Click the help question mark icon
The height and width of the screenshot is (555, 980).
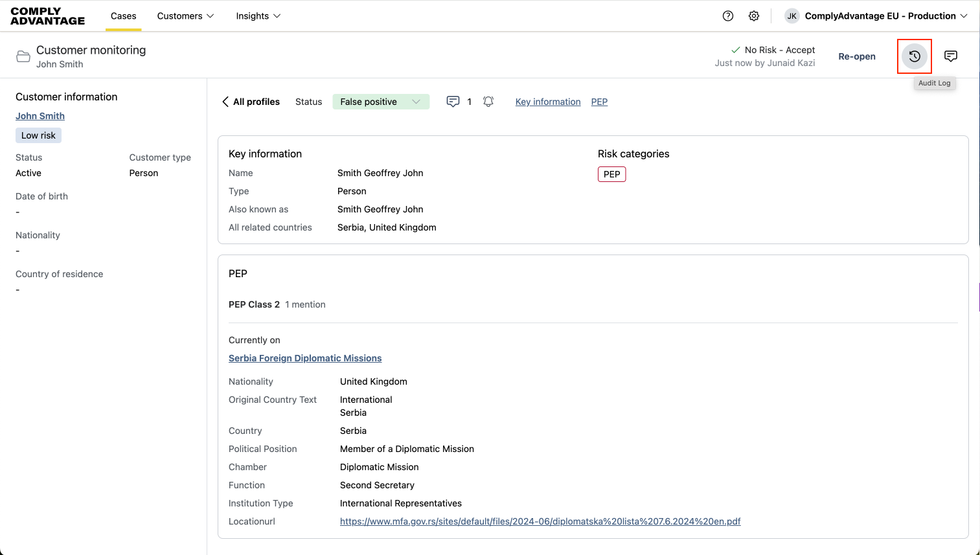coord(728,16)
